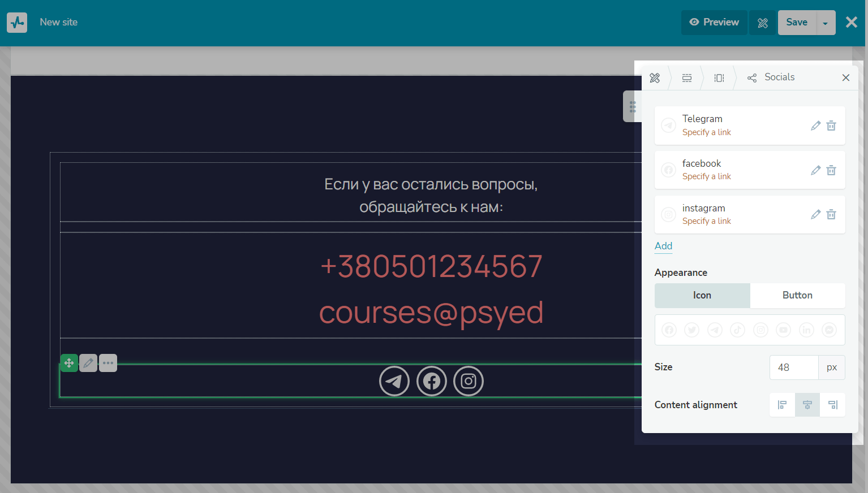Click the Size value input field
The image size is (868, 493).
tap(793, 367)
